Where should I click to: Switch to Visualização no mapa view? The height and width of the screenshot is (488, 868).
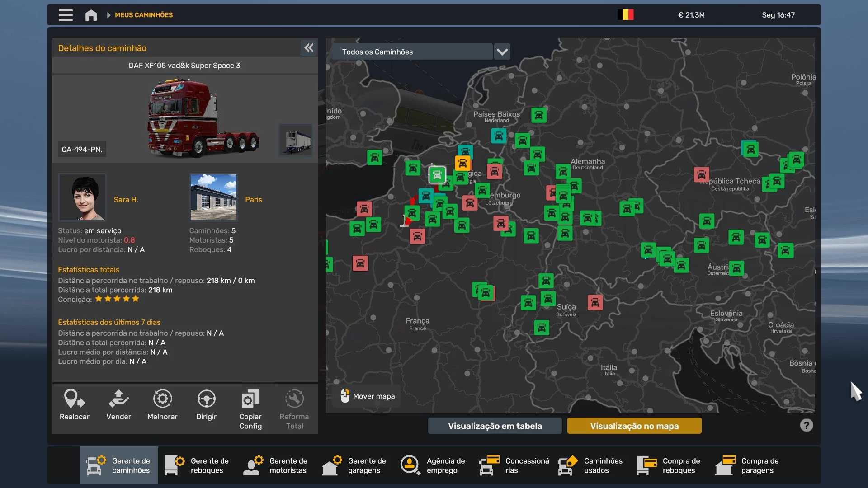point(634,426)
